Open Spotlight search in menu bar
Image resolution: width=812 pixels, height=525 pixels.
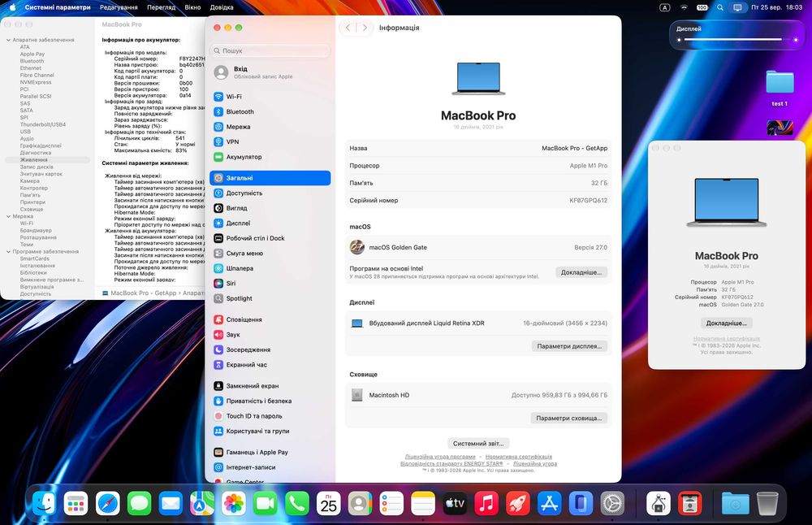(x=719, y=7)
